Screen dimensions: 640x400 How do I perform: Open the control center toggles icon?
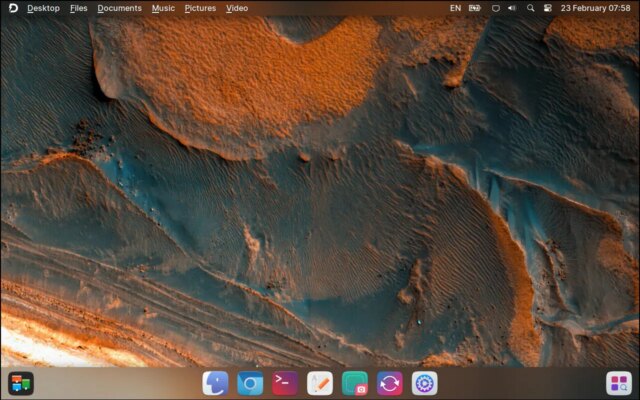[547, 8]
